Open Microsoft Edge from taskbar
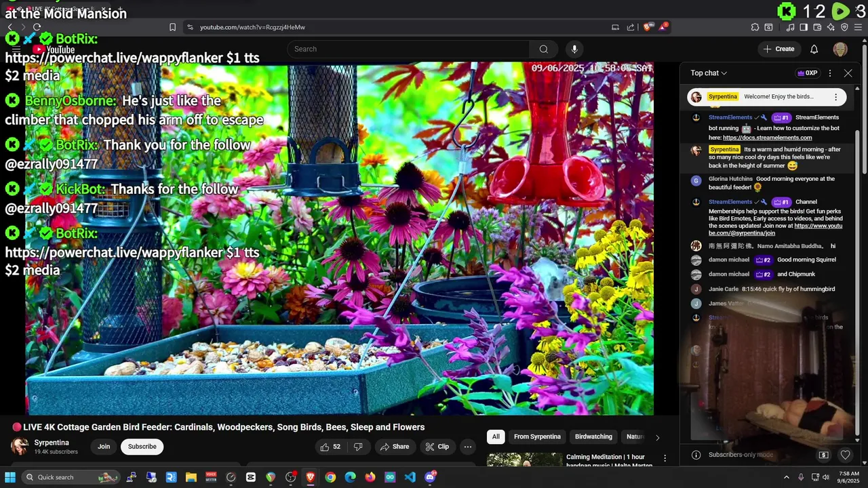 pos(350,477)
